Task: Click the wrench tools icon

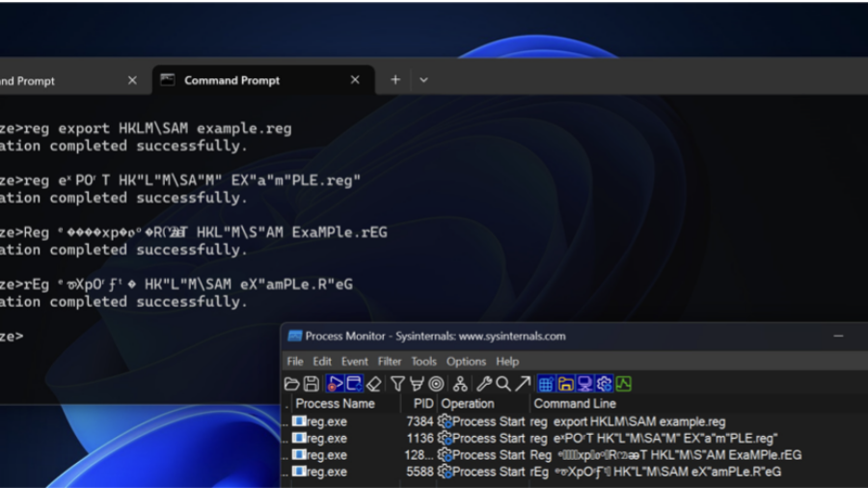Action: (x=484, y=384)
